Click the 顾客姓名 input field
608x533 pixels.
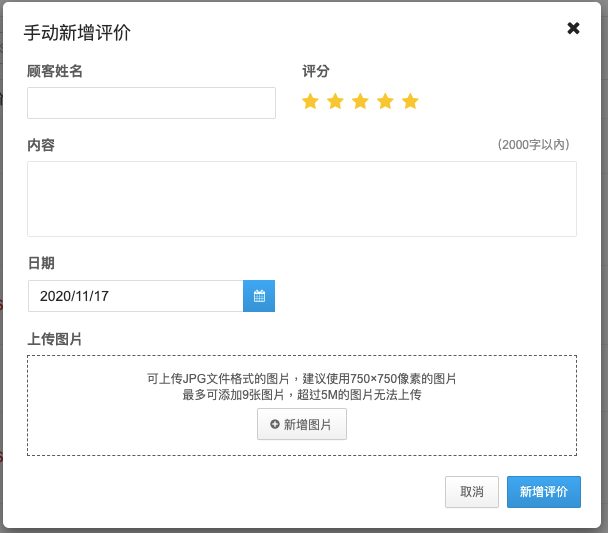[151, 103]
